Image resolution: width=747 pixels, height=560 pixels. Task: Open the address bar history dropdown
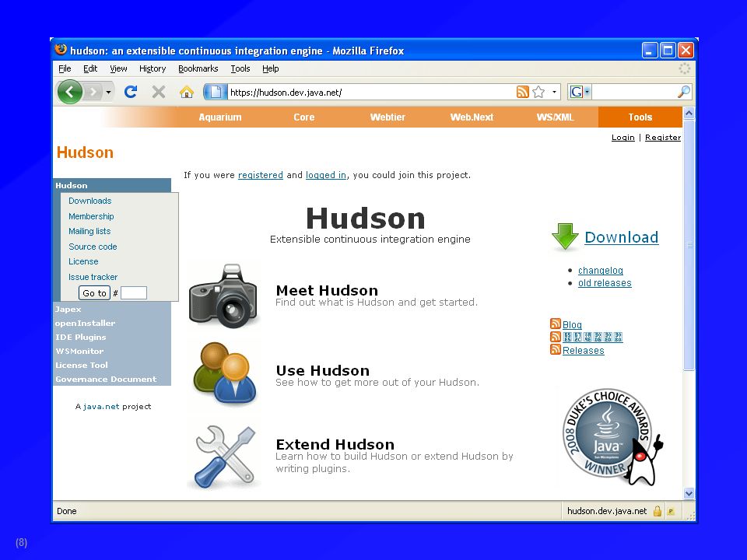click(554, 92)
